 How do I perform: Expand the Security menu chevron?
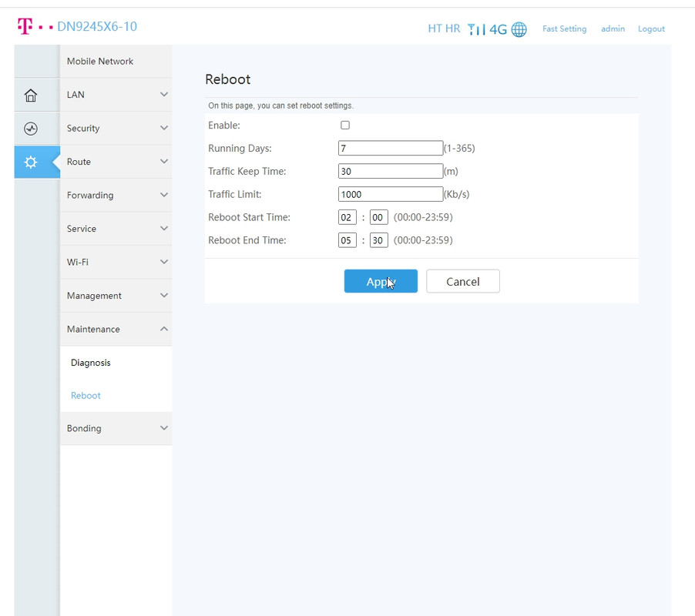(x=164, y=128)
